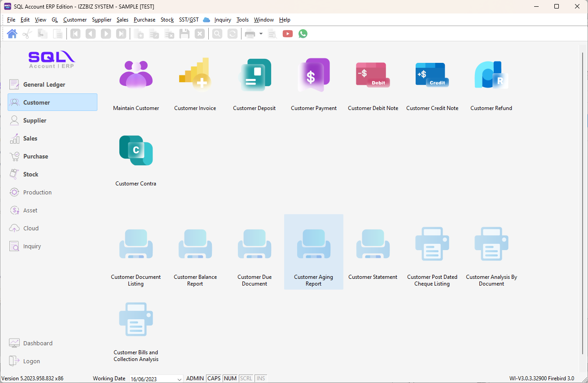
Task: Select Stock in sidebar
Action: (53, 174)
